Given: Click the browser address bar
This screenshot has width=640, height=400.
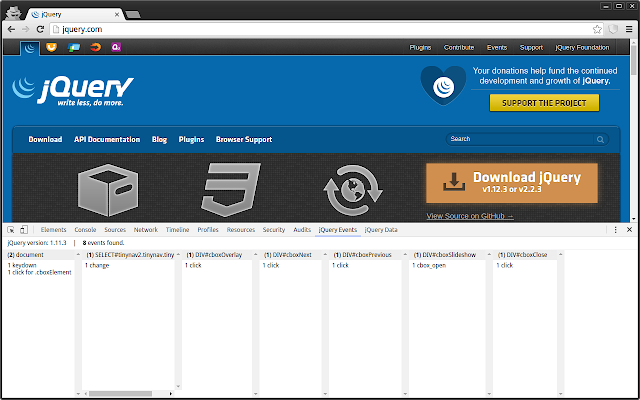Looking at the screenshot, I should (322, 29).
